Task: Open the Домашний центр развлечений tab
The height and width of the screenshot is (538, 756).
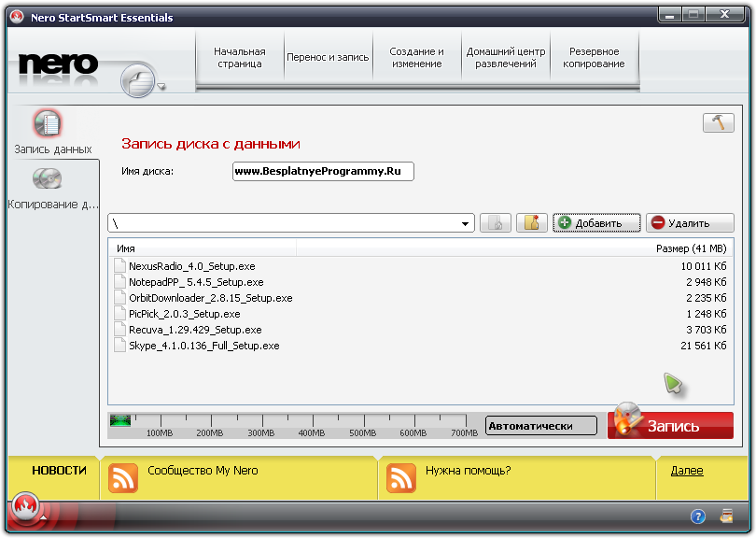Action: tap(506, 57)
